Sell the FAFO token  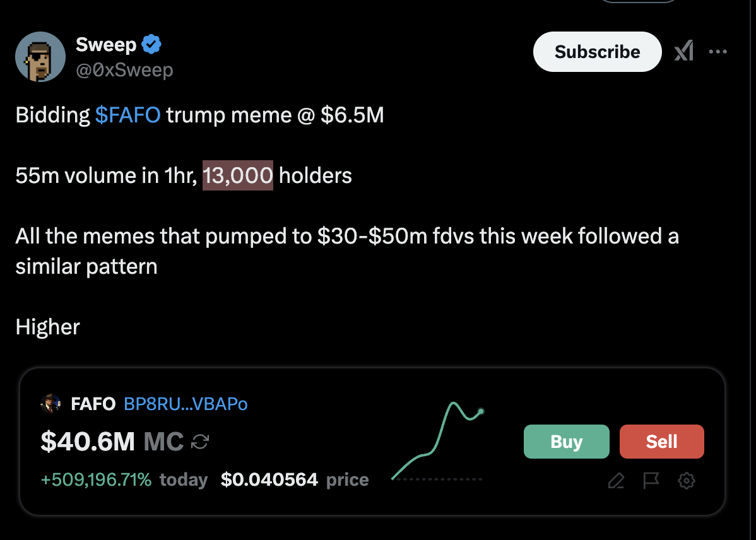pos(662,442)
